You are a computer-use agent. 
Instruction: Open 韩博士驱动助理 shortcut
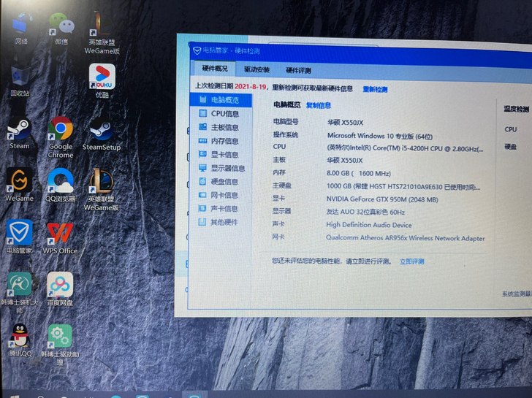click(x=60, y=345)
